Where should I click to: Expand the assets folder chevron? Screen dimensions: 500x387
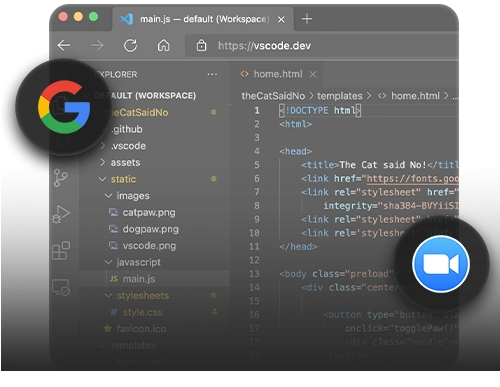(103, 162)
